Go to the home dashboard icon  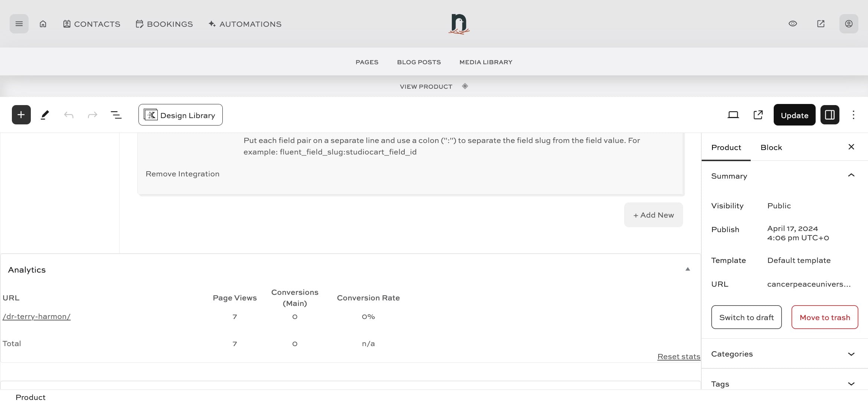(43, 24)
